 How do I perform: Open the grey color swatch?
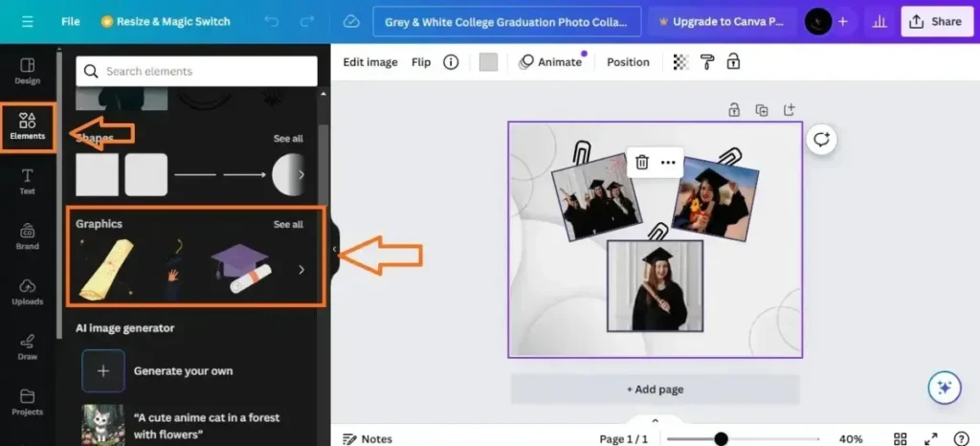pyautogui.click(x=488, y=62)
